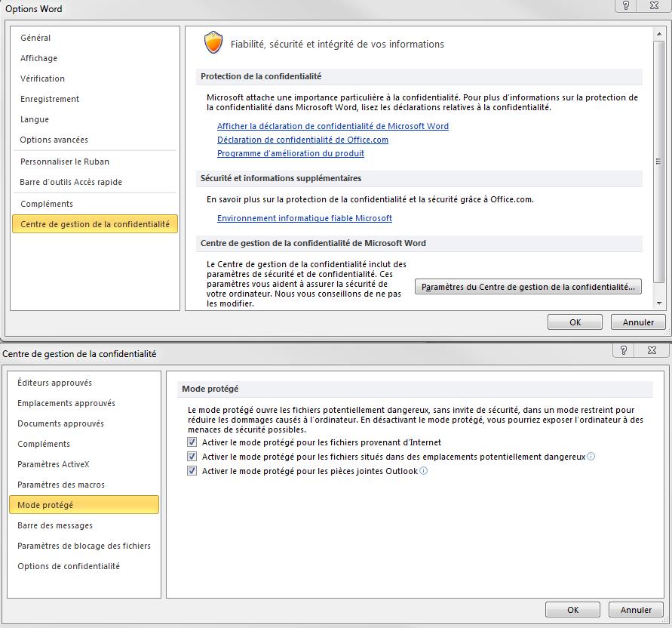Open Afficher la déclaration de confidentialité de Microsoft Word

tap(333, 126)
